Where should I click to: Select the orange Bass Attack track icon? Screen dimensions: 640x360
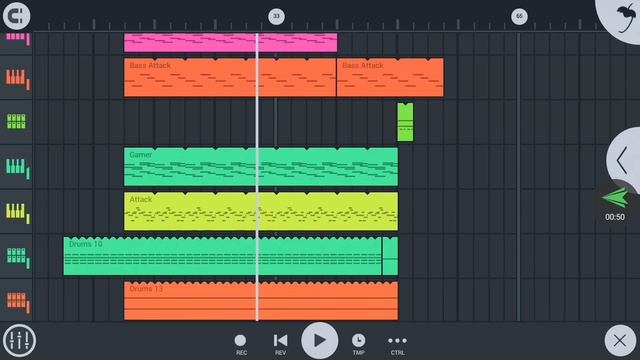17,78
